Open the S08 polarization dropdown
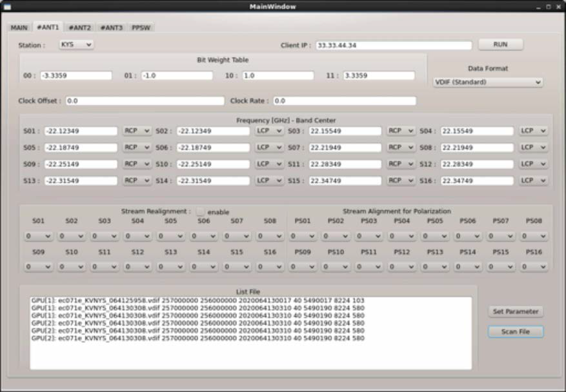The height and width of the screenshot is (392, 566). tap(533, 148)
